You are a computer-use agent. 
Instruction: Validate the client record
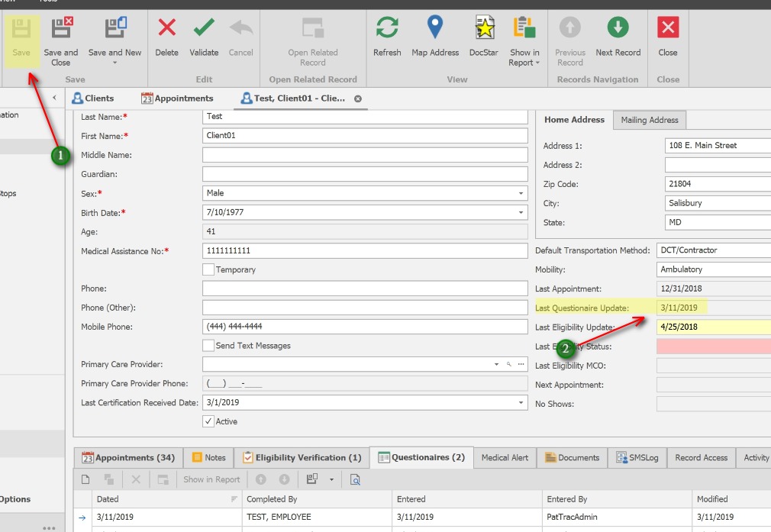click(204, 31)
